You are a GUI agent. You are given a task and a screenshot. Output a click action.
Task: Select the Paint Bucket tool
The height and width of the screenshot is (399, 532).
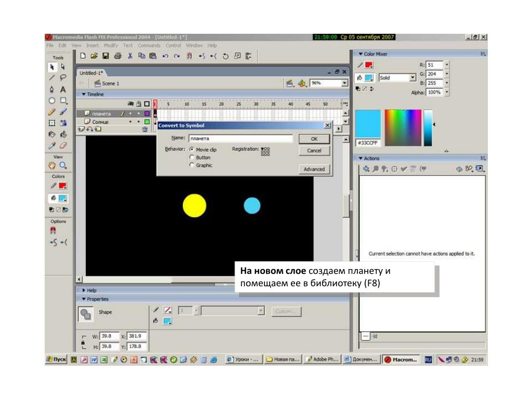pos(63,135)
